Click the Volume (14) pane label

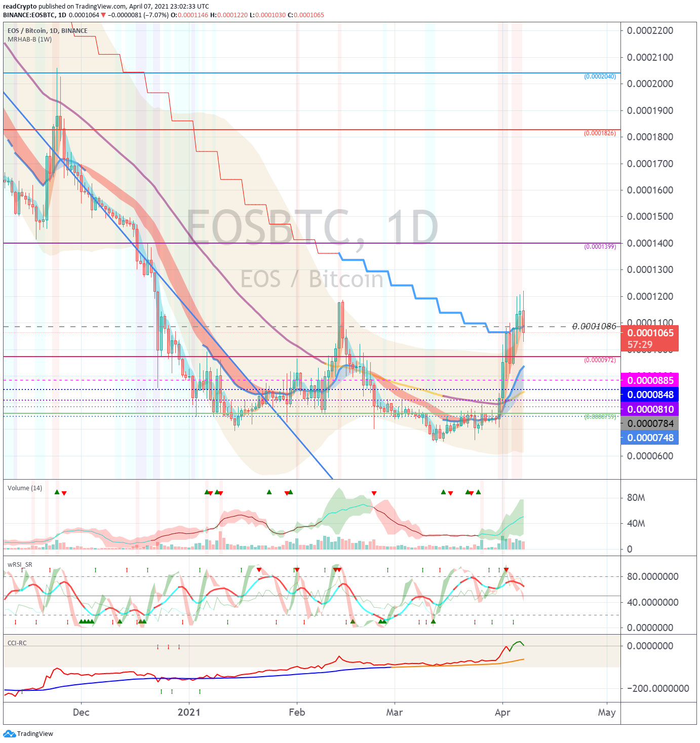click(24, 488)
